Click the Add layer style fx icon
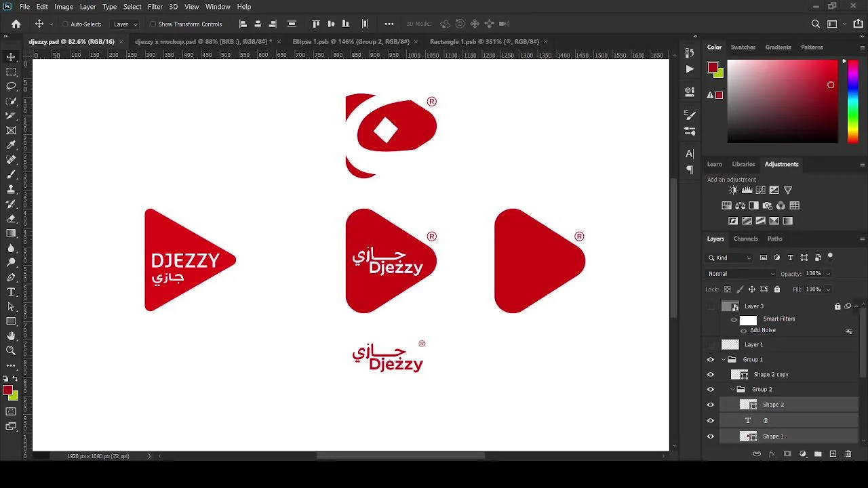The image size is (868, 488). tap(772, 454)
